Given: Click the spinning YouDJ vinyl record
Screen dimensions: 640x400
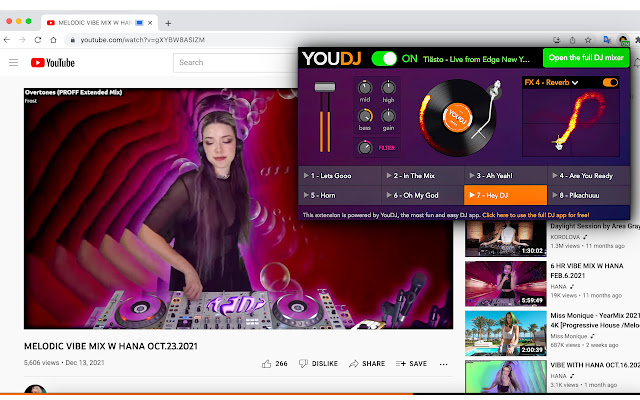Looking at the screenshot, I should coord(458,118).
